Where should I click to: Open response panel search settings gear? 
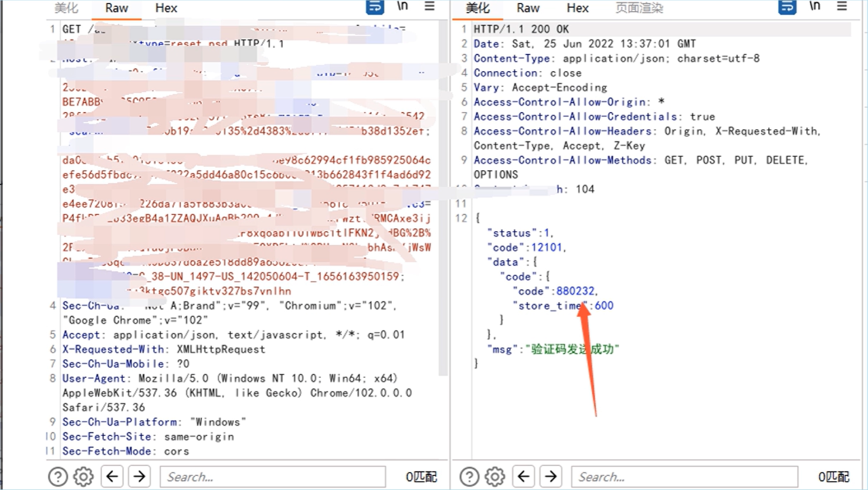coord(495,477)
